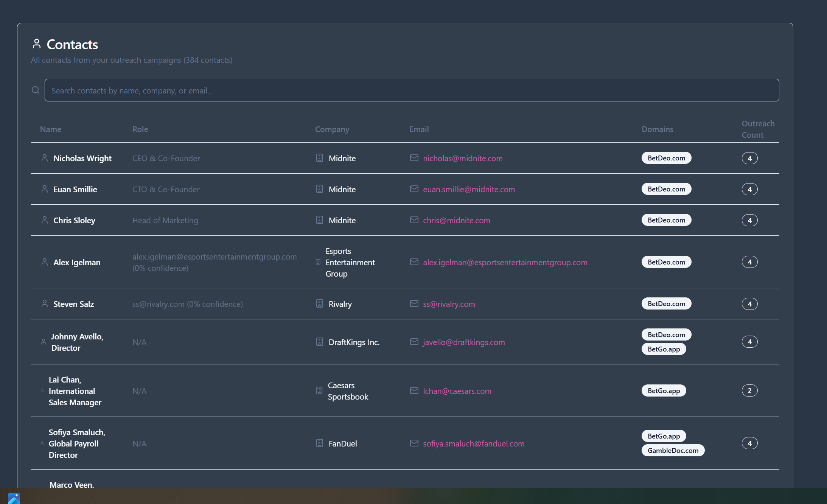
Task: Click the search magnifier icon
Action: (x=36, y=90)
